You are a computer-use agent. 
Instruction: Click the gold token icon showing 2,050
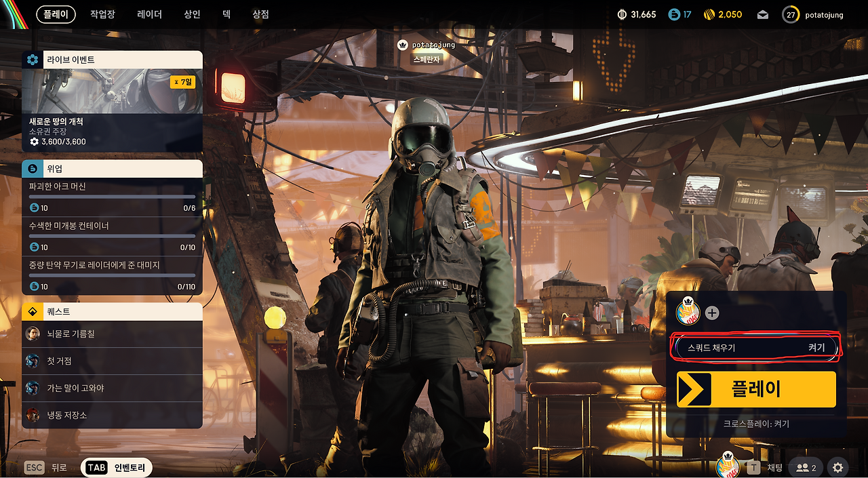pyautogui.click(x=709, y=14)
